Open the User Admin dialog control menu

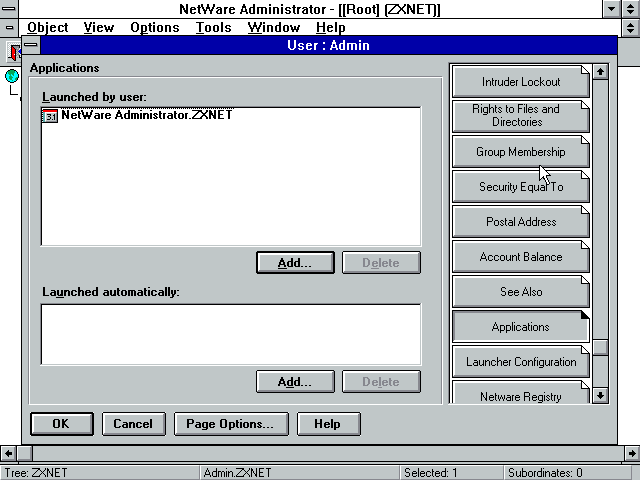pos(31,45)
